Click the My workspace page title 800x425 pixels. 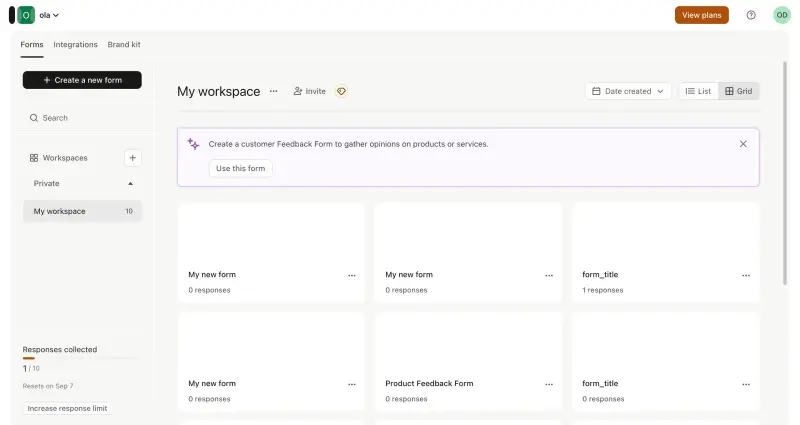(x=218, y=91)
